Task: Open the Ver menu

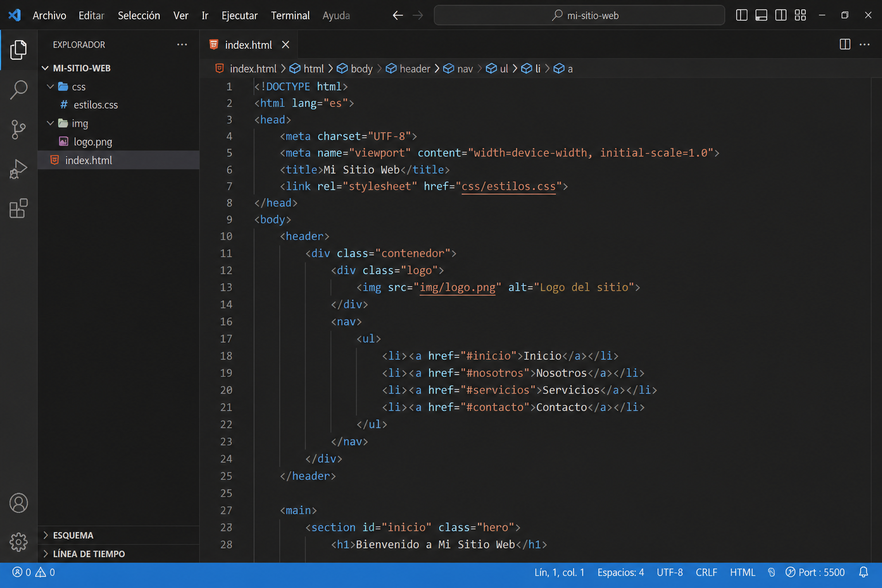Action: (x=181, y=16)
